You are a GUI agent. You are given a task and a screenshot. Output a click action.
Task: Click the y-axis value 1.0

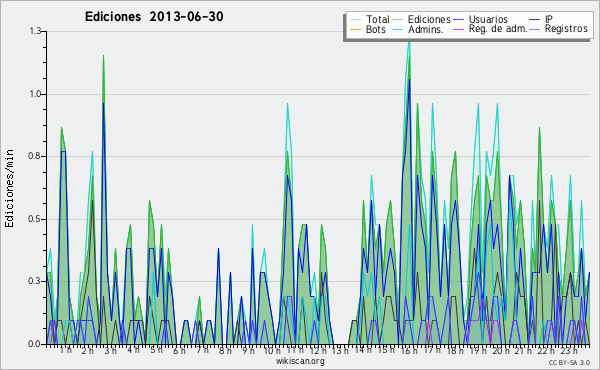(x=36, y=94)
